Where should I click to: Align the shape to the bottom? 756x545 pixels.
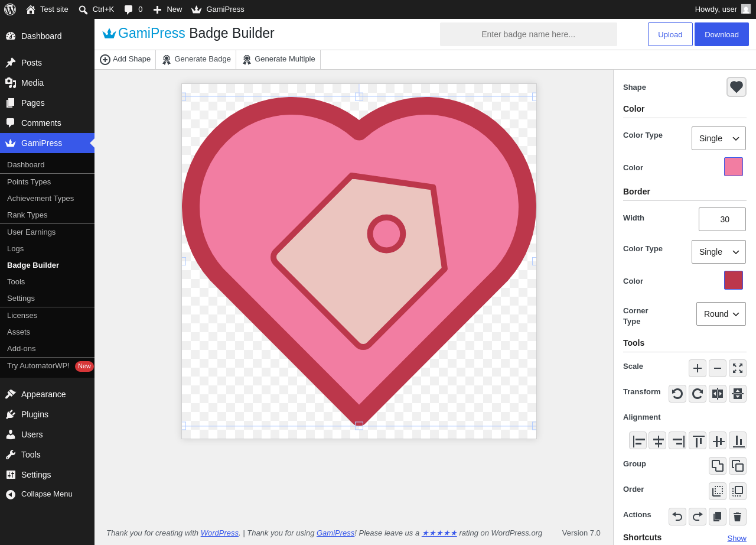(738, 440)
